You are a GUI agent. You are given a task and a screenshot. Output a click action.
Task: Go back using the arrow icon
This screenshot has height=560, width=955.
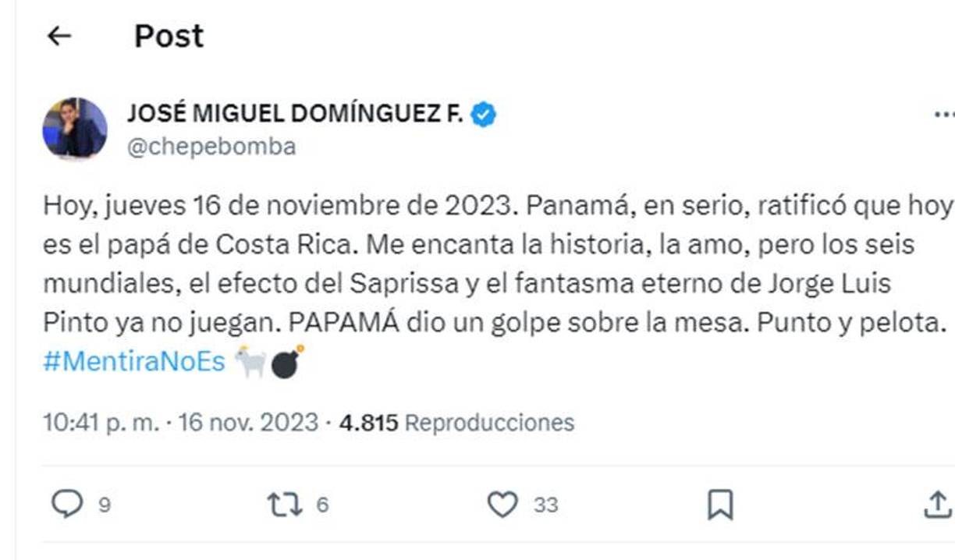pos(59,35)
